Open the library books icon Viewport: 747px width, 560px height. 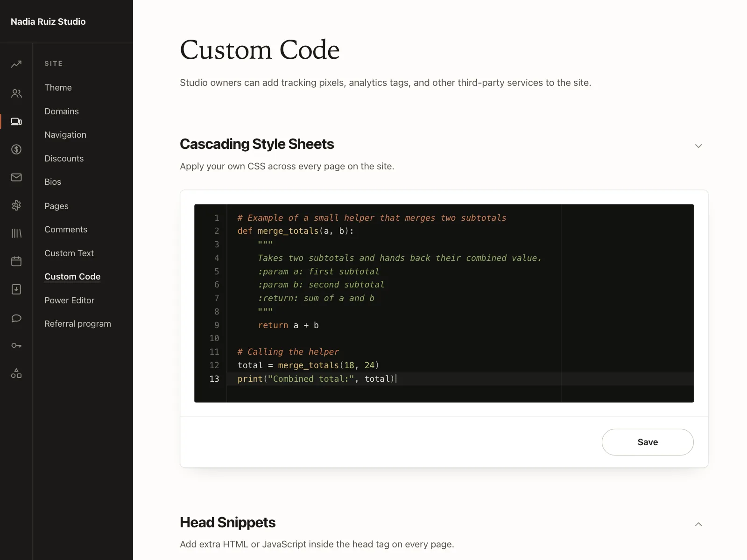pyautogui.click(x=16, y=233)
